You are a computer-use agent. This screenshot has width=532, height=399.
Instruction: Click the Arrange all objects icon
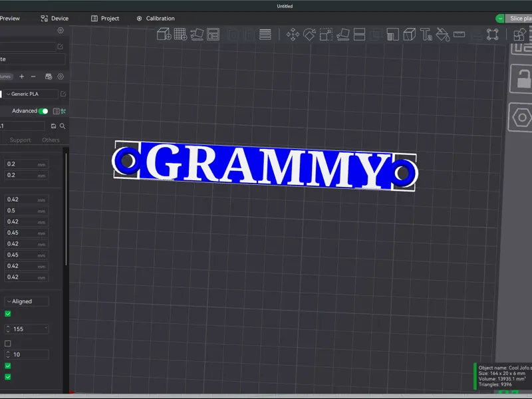[213, 35]
